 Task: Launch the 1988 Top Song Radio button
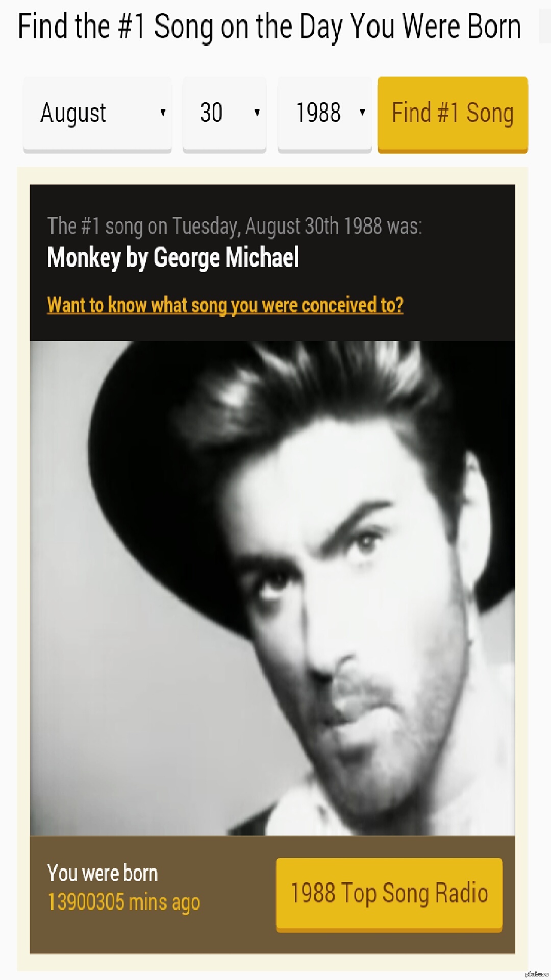click(x=389, y=894)
